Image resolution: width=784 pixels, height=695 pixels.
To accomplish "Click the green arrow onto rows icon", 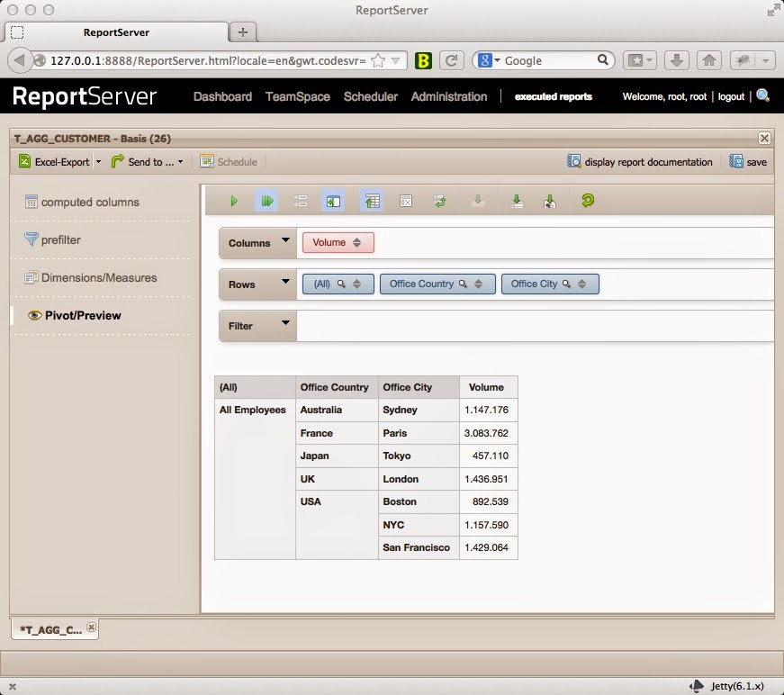I will [x=517, y=201].
